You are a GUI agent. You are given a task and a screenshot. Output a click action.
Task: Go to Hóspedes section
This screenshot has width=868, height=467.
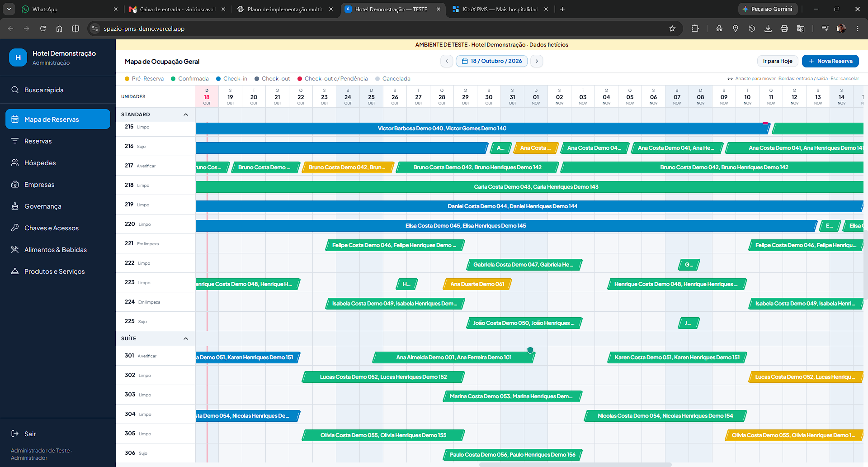[x=58, y=163]
